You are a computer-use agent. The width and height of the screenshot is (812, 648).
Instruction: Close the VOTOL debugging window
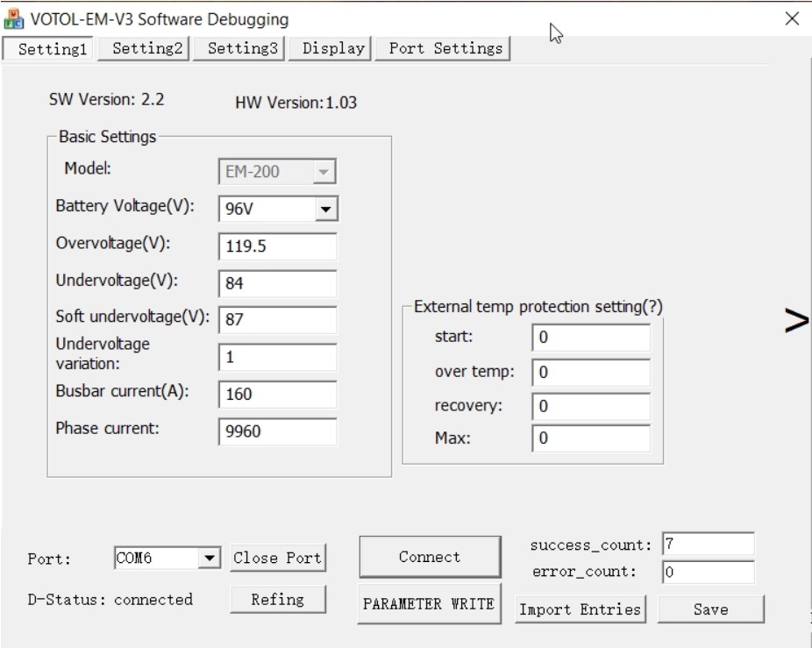click(x=792, y=18)
